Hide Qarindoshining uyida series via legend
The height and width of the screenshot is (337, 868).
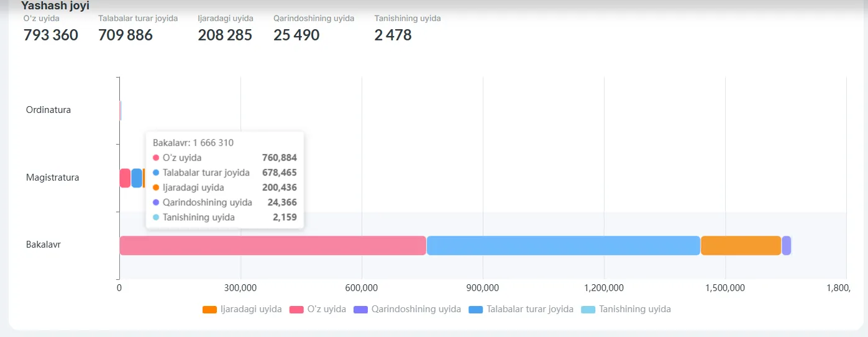407,309
